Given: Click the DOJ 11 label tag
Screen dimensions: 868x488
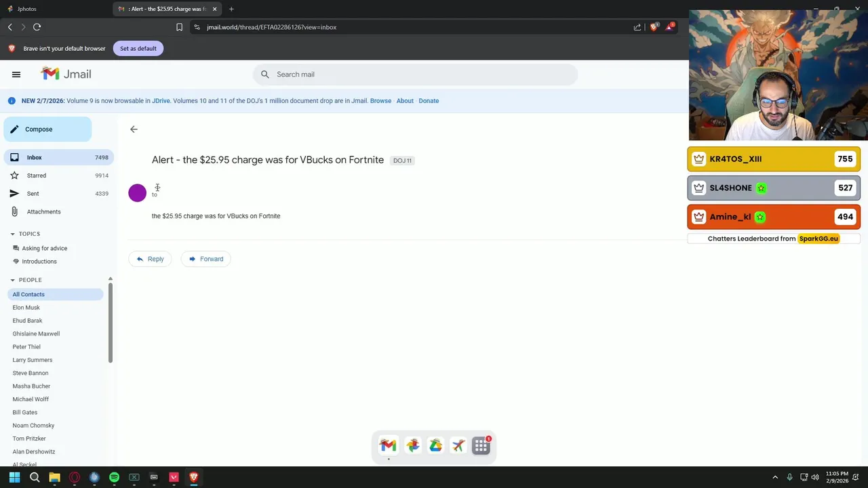Looking at the screenshot, I should click(403, 161).
